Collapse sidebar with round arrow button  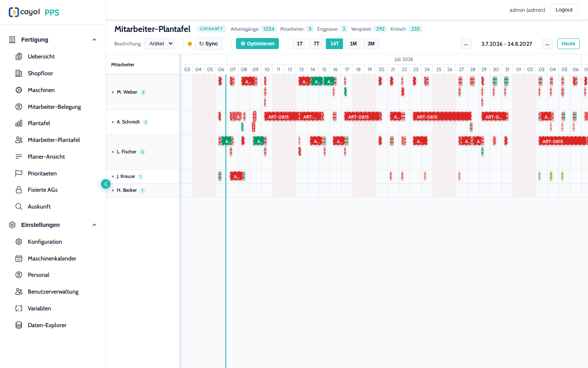click(x=106, y=184)
